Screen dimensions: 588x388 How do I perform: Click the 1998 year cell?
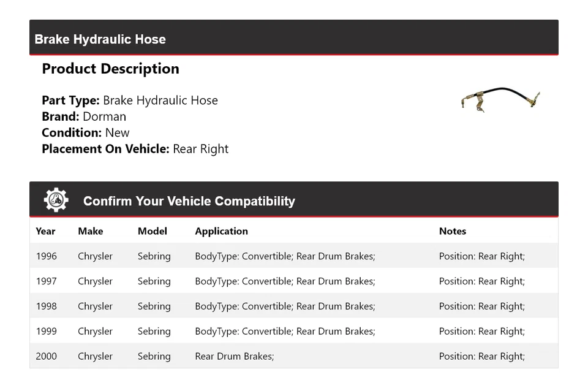[x=46, y=306]
